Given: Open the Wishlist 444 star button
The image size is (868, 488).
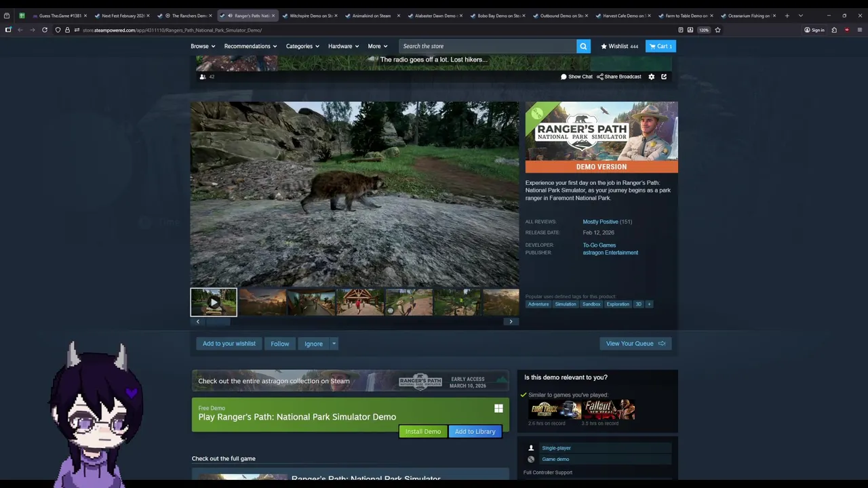Looking at the screenshot, I should [619, 46].
